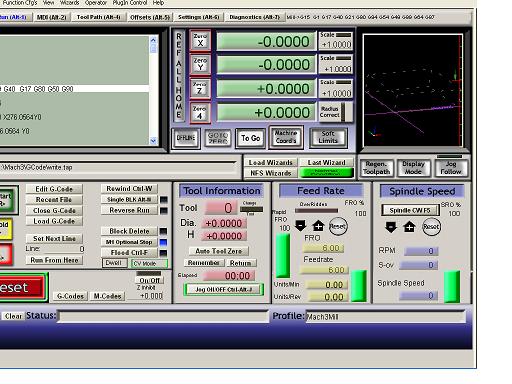This screenshot has width=512, height=384.
Task: Open the Wizards menu
Action: pyautogui.click(x=70, y=3)
